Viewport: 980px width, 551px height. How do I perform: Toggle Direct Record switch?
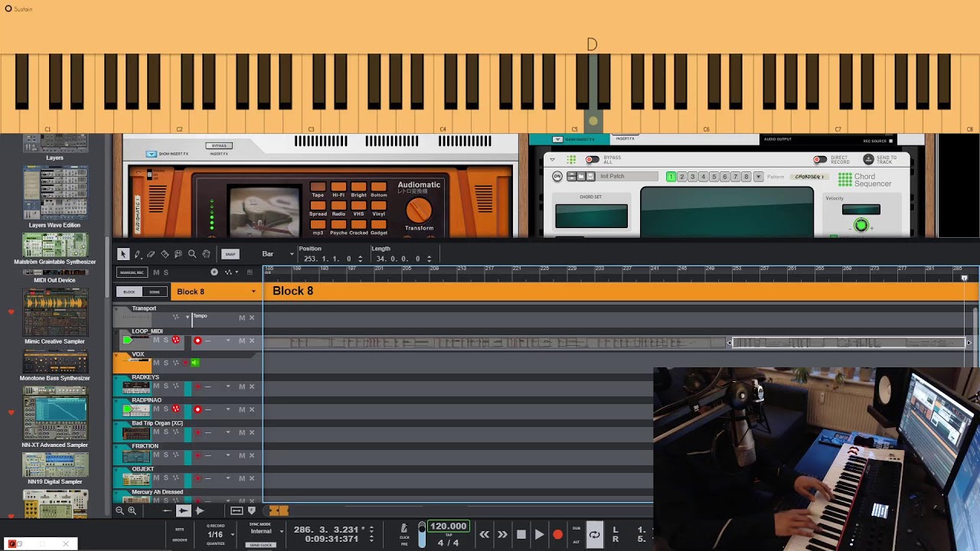click(x=820, y=160)
